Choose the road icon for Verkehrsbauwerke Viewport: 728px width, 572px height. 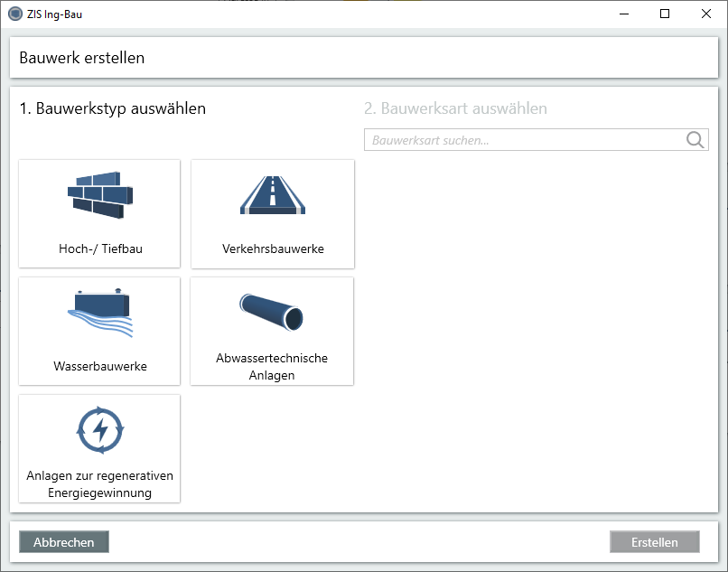point(273,193)
